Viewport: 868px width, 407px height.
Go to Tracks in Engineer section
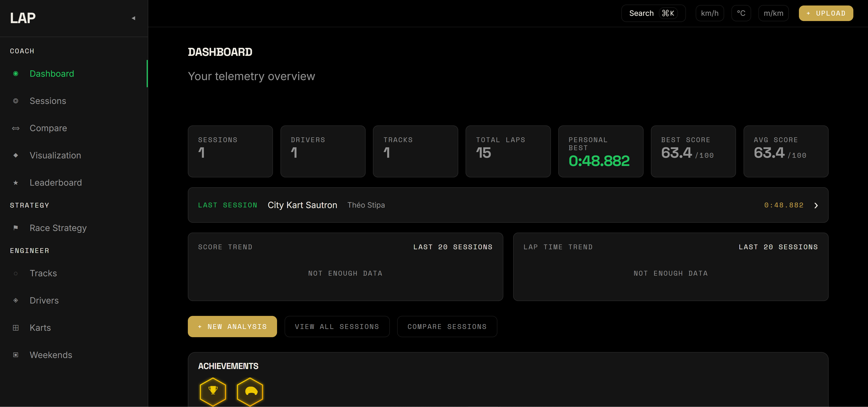[43, 273]
